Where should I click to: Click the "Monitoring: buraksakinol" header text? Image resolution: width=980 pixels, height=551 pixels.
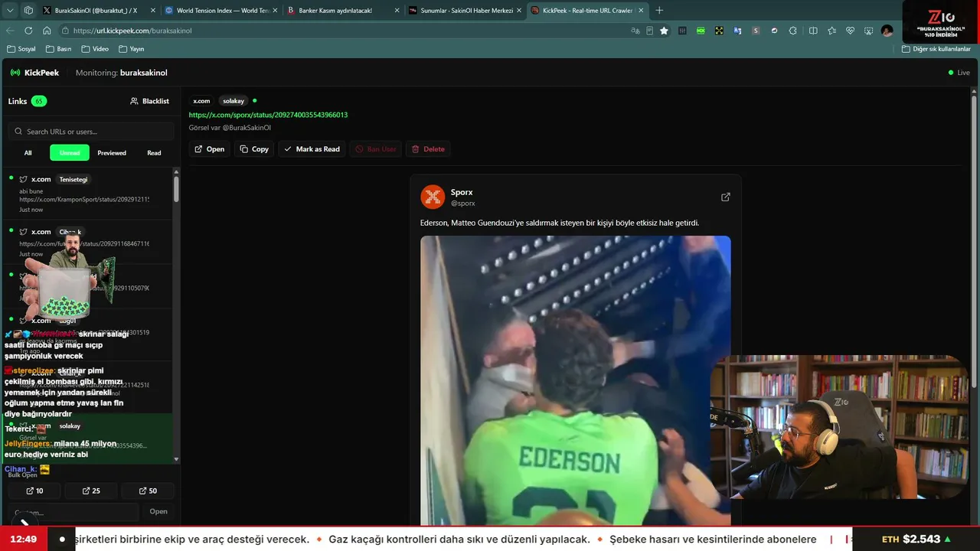(x=121, y=73)
